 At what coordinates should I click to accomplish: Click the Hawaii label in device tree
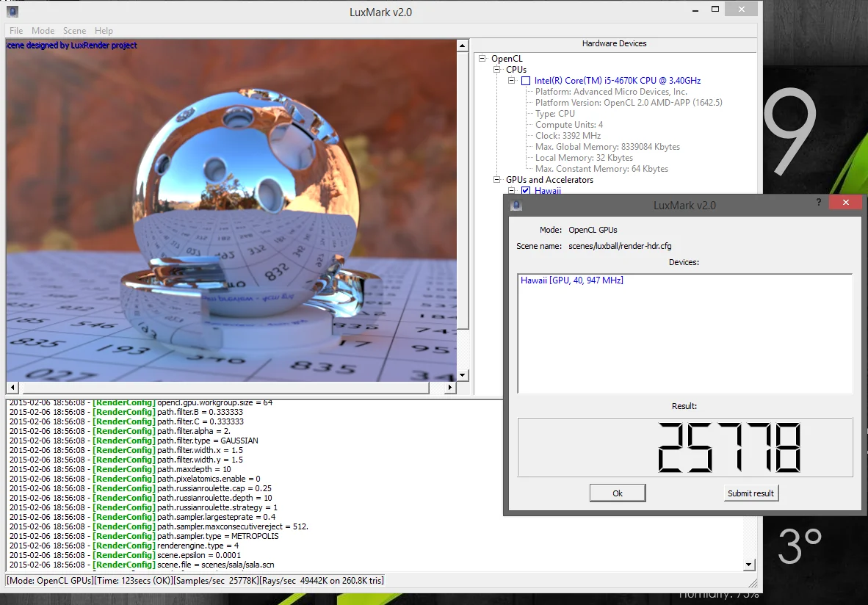pyautogui.click(x=548, y=190)
